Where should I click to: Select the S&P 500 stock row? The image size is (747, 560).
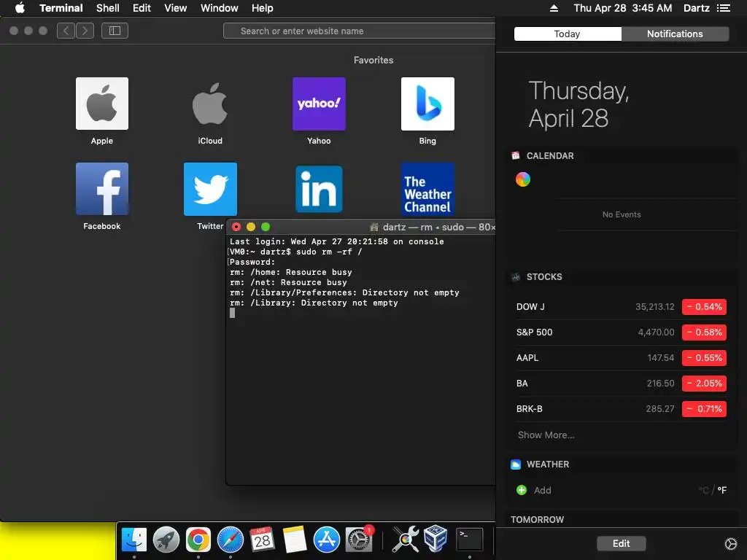click(x=622, y=332)
